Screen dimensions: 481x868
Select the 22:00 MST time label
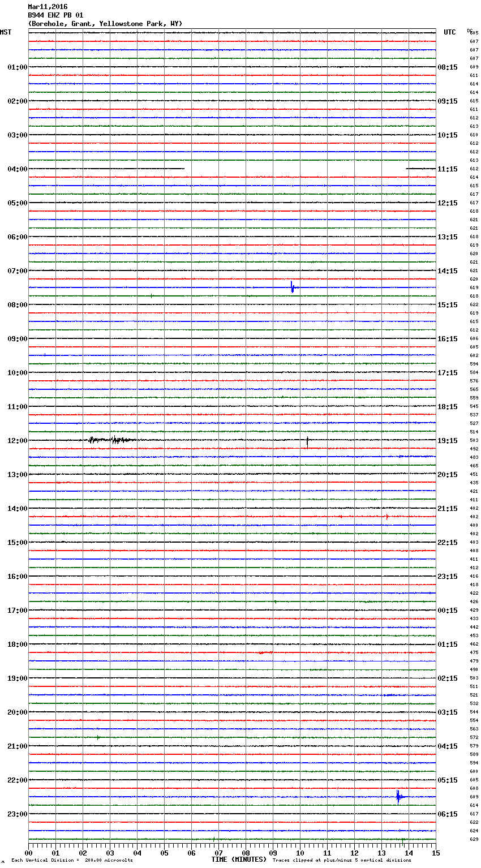[x=18, y=780]
